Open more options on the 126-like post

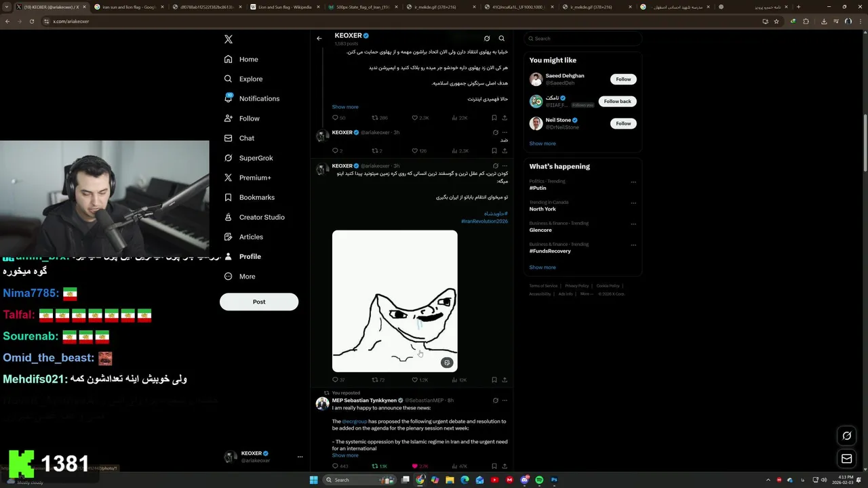point(505,132)
